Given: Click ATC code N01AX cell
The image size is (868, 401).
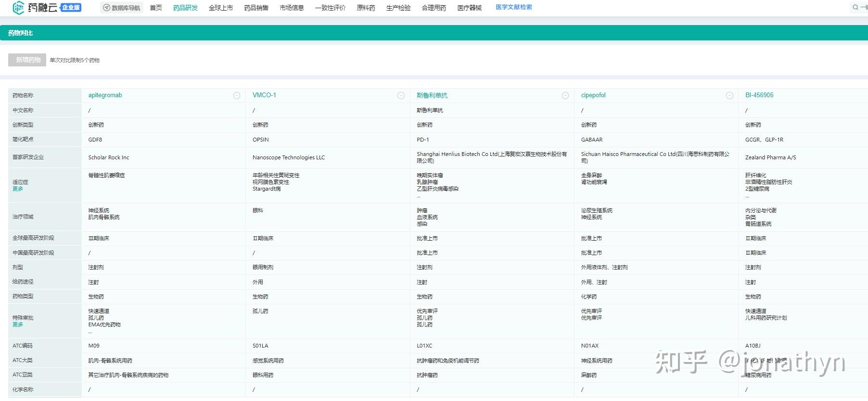Looking at the screenshot, I should [589, 346].
